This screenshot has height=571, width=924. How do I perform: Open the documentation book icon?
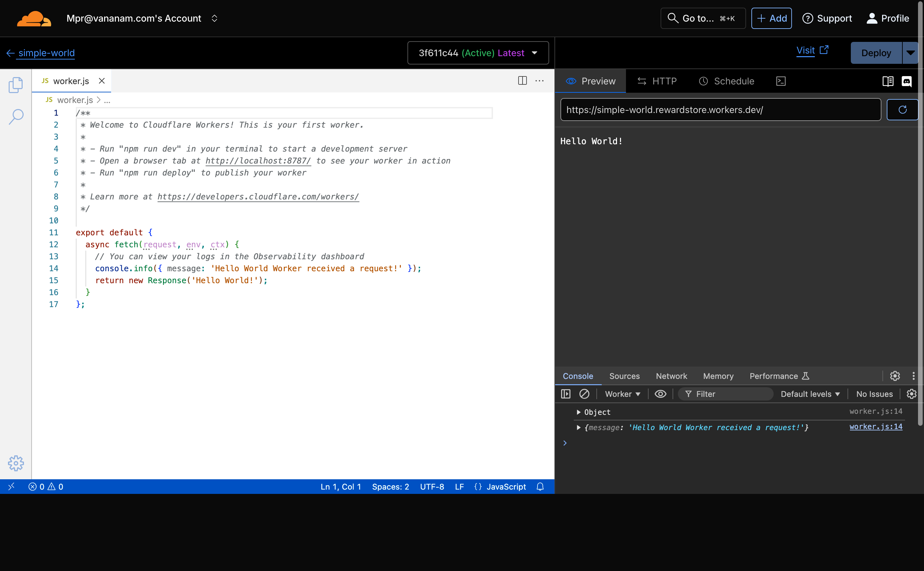pos(888,81)
